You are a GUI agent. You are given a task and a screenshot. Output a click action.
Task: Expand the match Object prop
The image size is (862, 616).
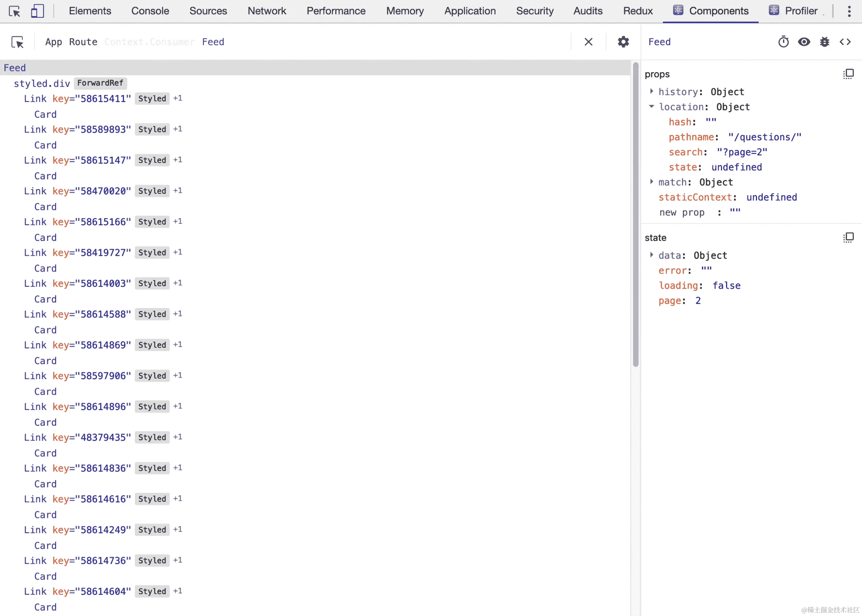pyautogui.click(x=651, y=182)
